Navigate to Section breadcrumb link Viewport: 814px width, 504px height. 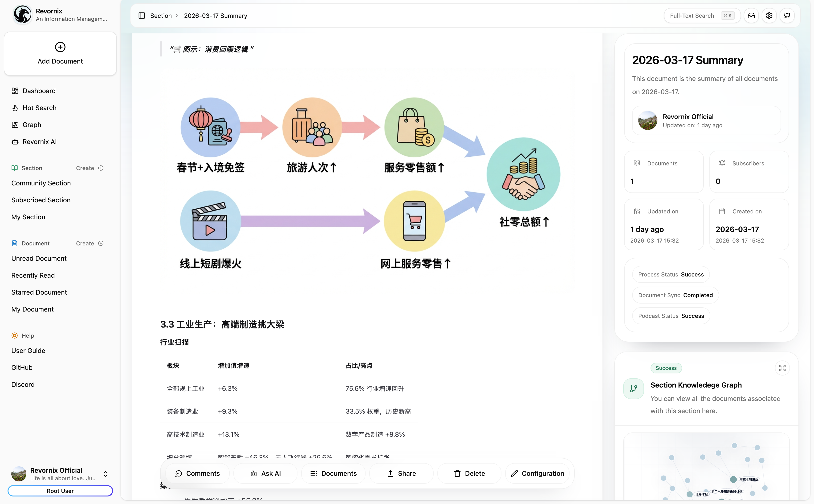point(161,16)
